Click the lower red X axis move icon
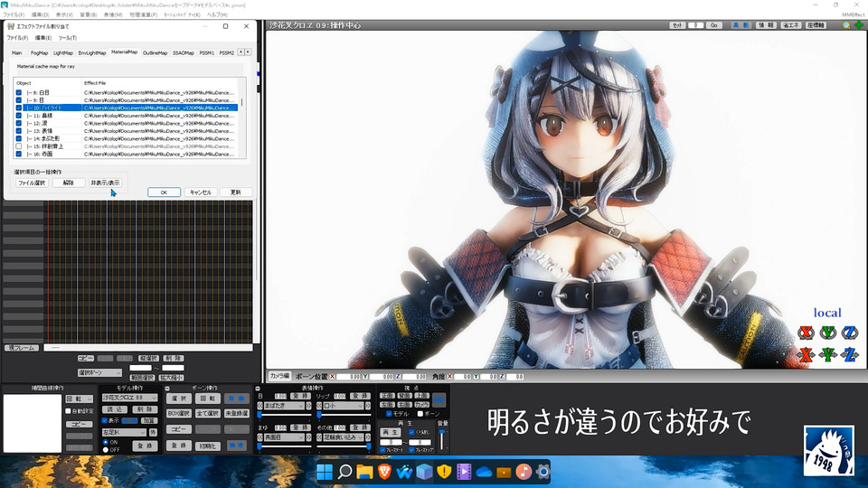868x488 pixels. (806, 354)
